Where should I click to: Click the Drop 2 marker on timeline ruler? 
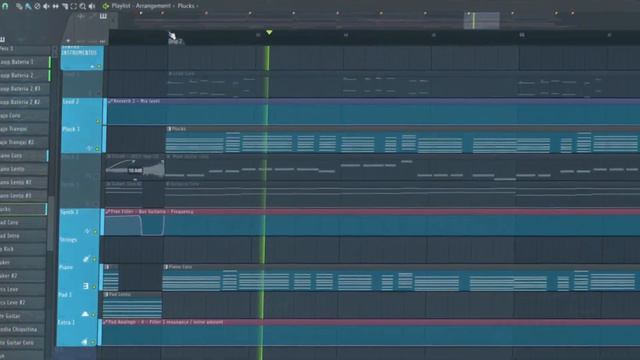pyautogui.click(x=176, y=41)
